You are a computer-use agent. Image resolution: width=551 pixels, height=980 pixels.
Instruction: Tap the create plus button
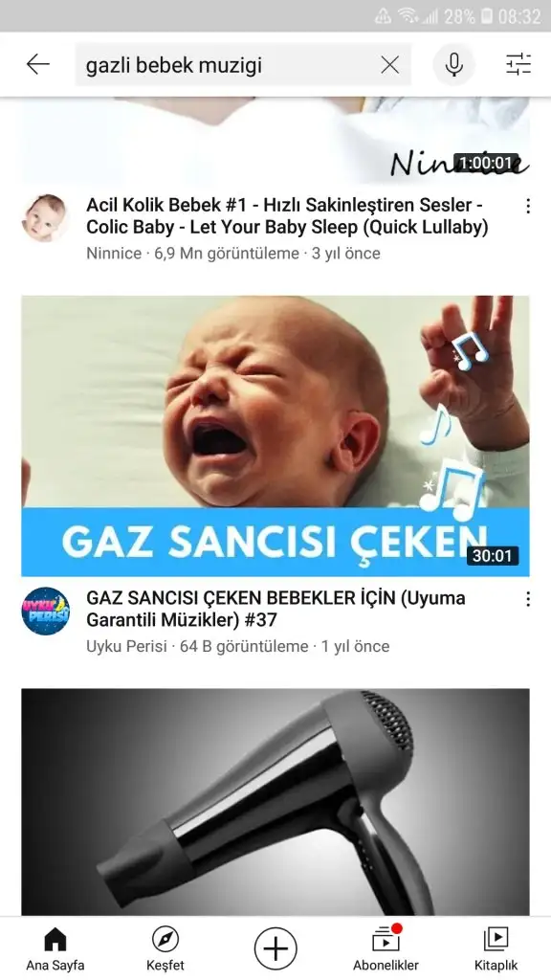coord(275,948)
